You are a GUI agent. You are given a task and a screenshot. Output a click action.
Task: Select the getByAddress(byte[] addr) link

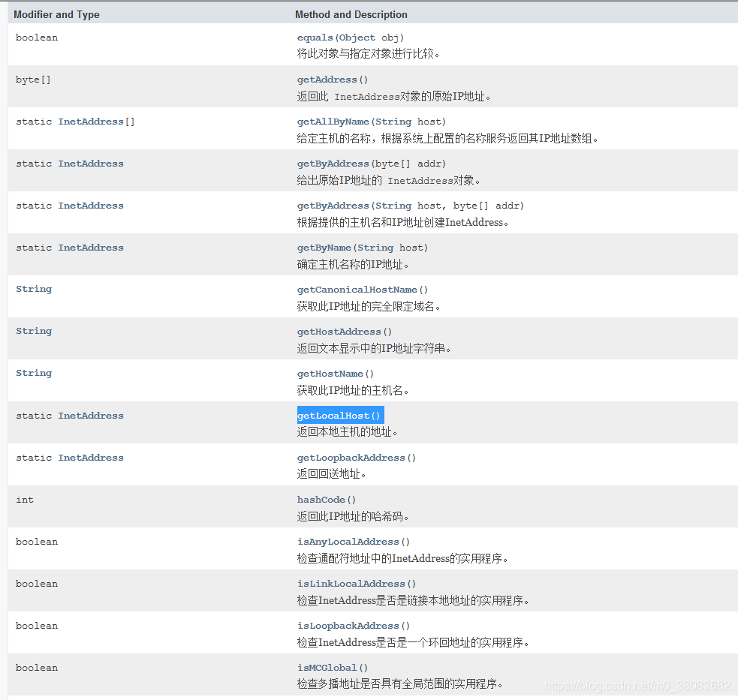333,163
